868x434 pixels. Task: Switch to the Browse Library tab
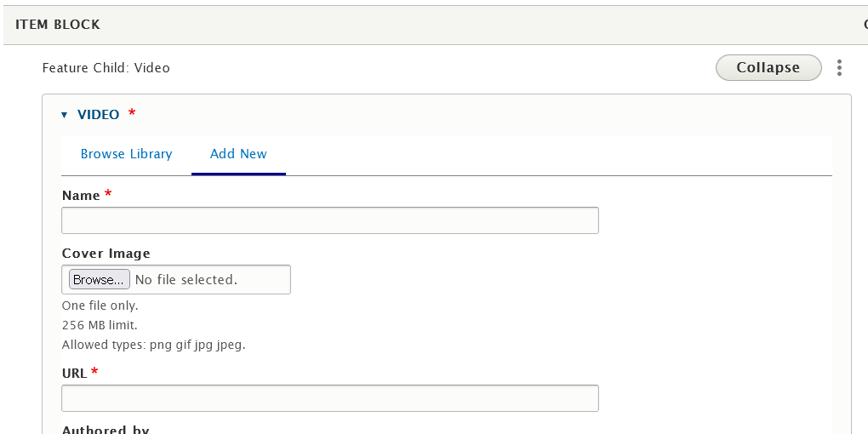tap(126, 154)
